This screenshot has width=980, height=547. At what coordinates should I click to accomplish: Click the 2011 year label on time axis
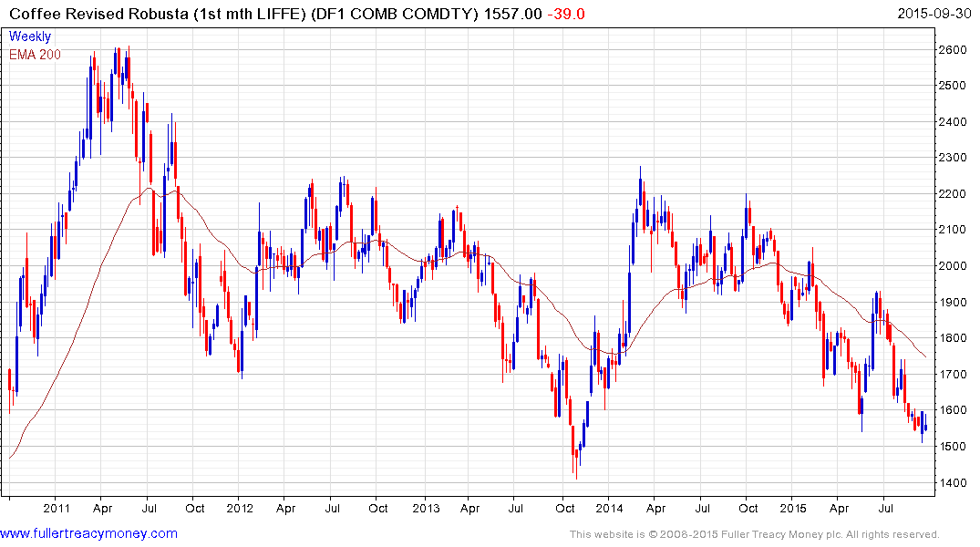(57, 508)
